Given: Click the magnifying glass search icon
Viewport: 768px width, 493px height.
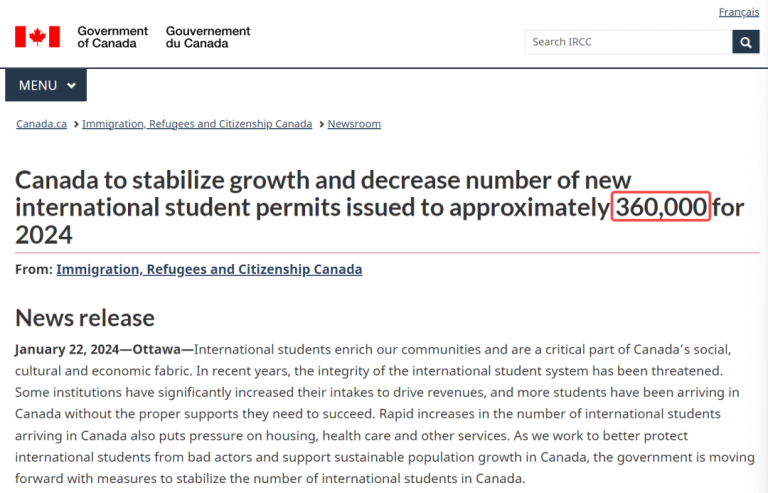Looking at the screenshot, I should pyautogui.click(x=745, y=42).
